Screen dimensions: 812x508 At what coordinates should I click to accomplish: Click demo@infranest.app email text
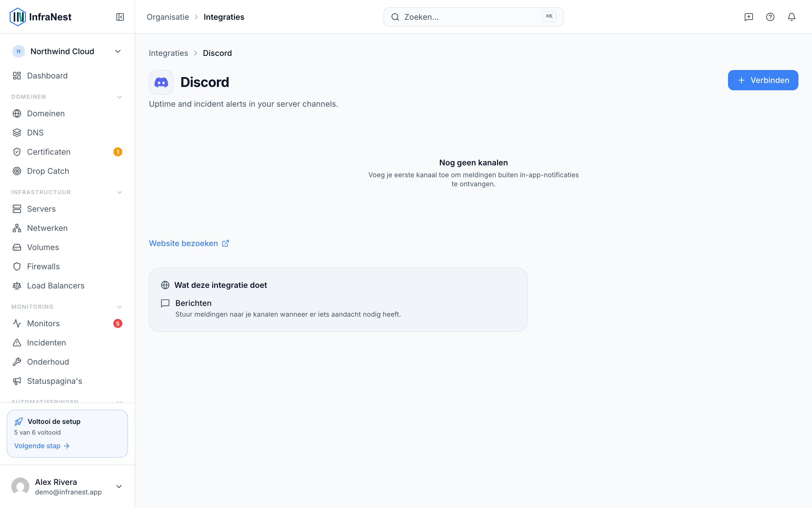click(68, 492)
